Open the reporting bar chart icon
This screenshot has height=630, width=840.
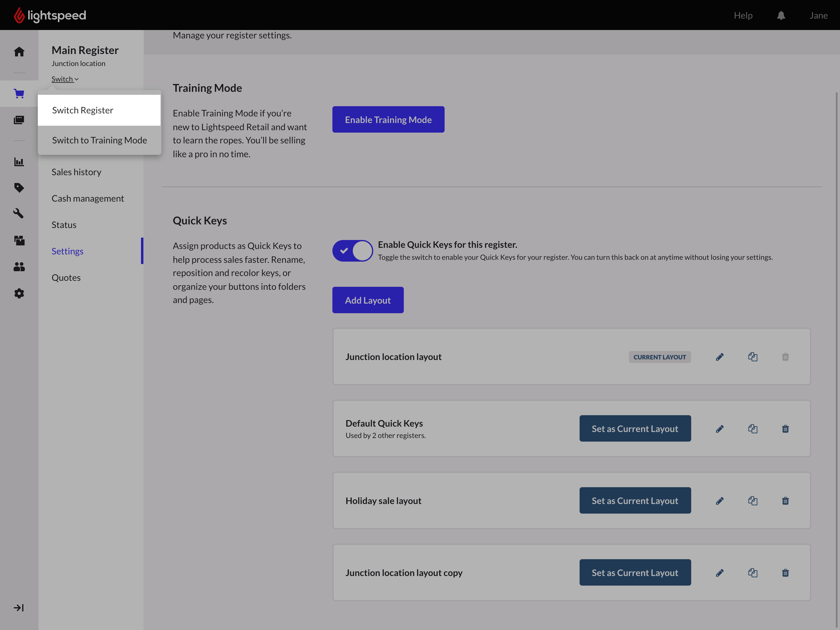click(19, 162)
